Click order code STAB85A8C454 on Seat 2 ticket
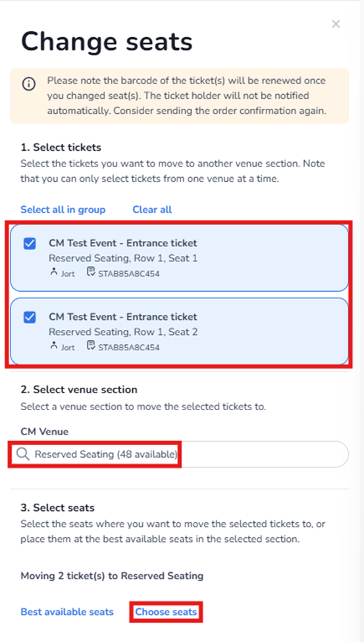This screenshot has width=364, height=642. (x=128, y=347)
